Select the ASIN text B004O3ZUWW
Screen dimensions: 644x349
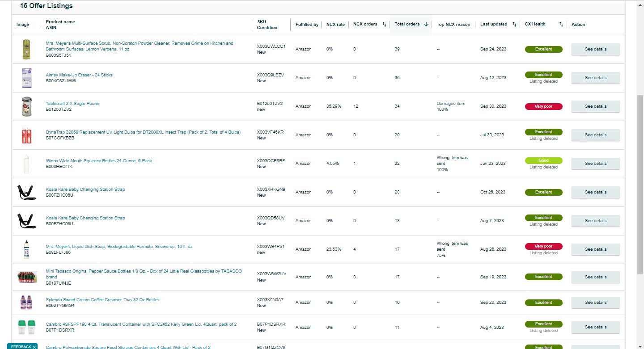[61, 81]
